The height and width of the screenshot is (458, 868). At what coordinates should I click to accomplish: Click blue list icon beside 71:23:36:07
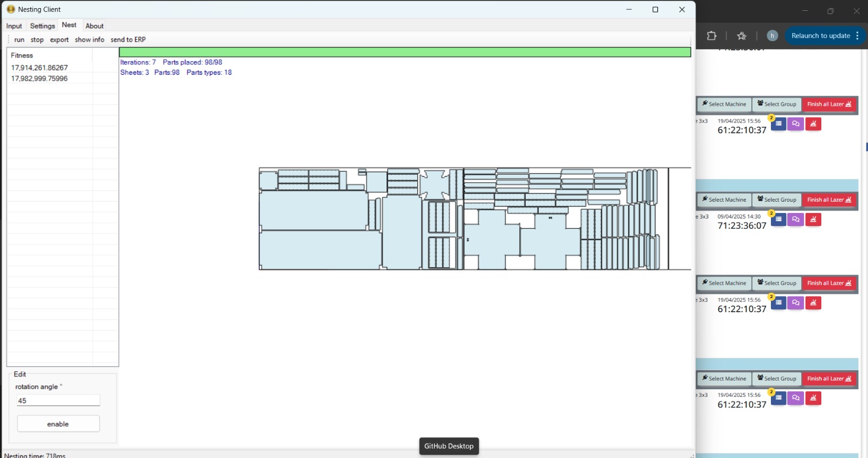[778, 219]
